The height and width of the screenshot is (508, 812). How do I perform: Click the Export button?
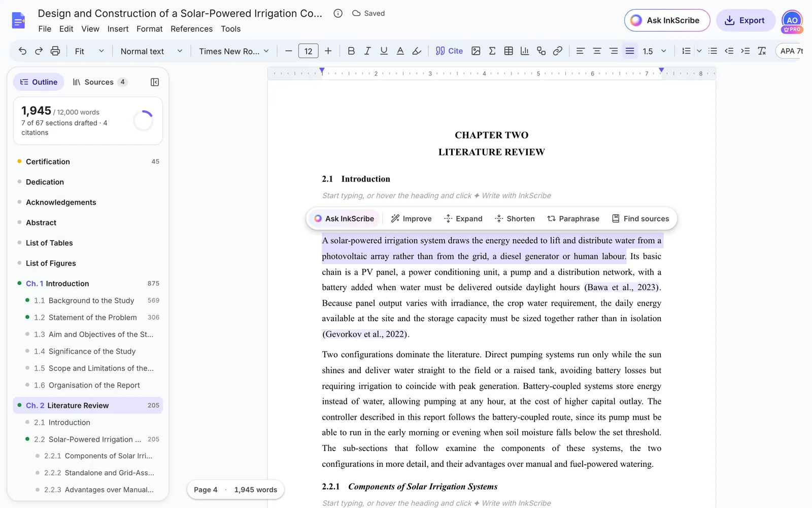pos(745,20)
